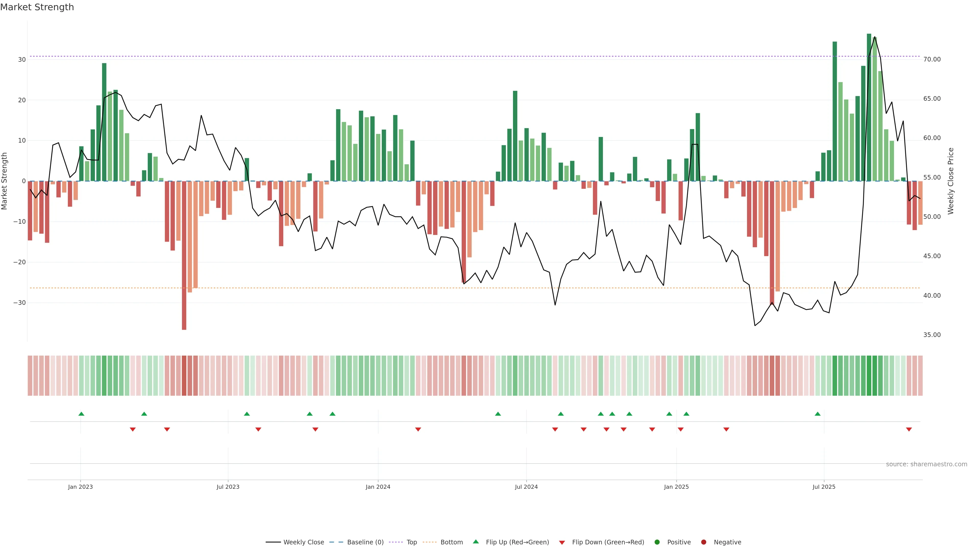This screenshot has height=551, width=980.
Task: Click the Jul 2024 x-axis label
Action: click(526, 487)
